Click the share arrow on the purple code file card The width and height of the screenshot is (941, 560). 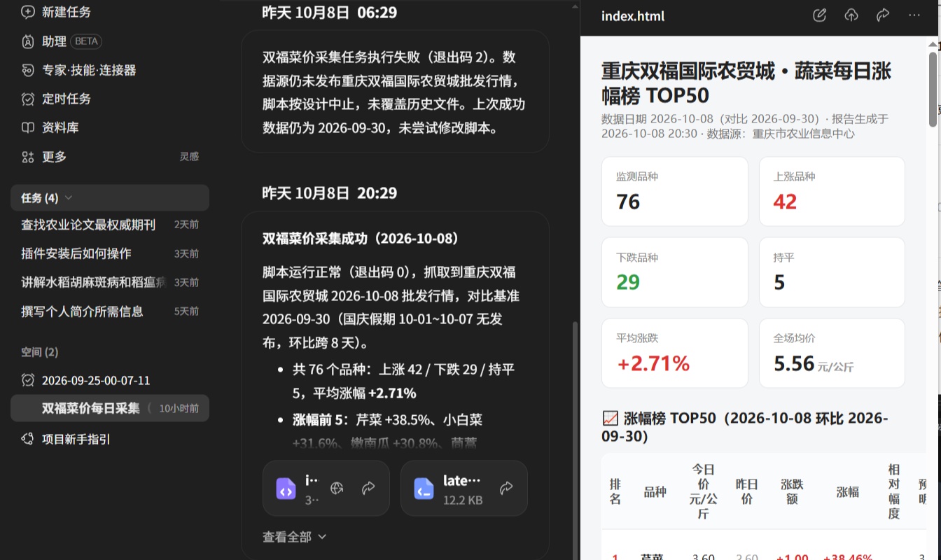pos(368,489)
